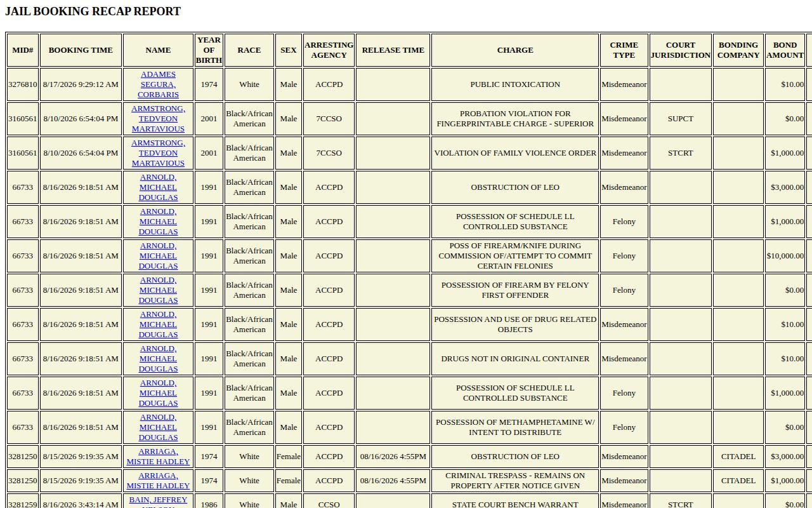The height and width of the screenshot is (508, 812).
Task: Open ARNOLD link in the methamphetamine charge row
Action: click(158, 427)
